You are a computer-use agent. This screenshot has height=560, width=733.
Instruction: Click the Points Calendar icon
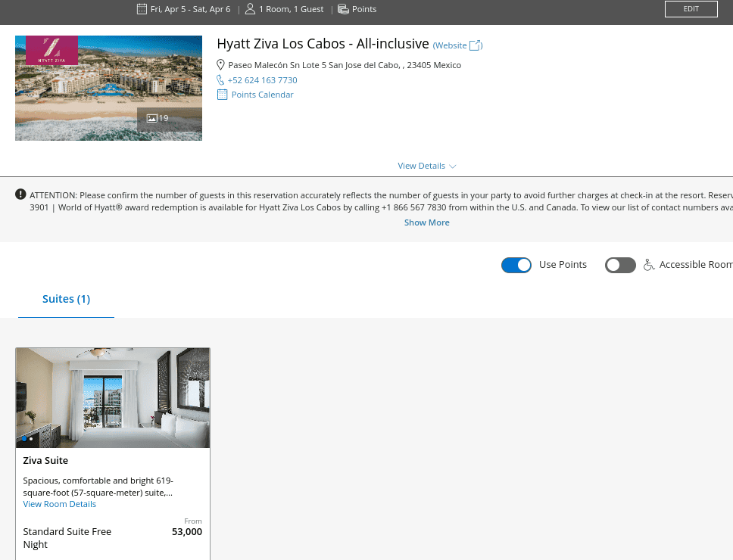222,95
